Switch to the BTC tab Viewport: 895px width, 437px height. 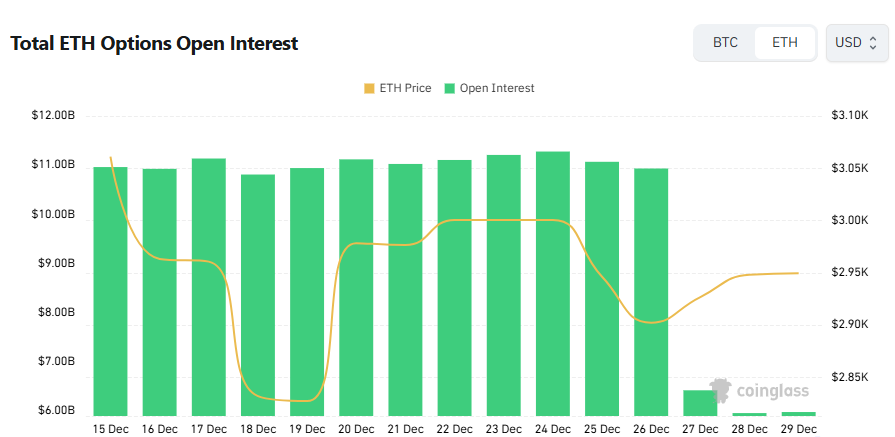725,43
